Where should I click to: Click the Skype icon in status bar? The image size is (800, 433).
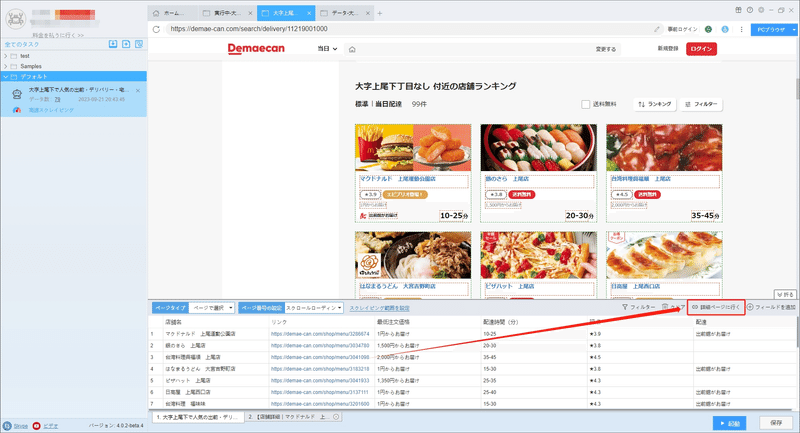point(7,426)
